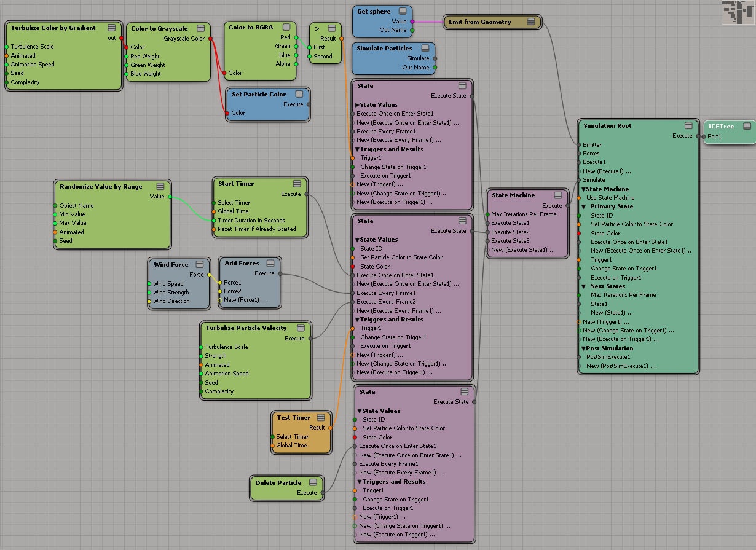Click the Wind Force node menu icon
The image size is (756, 550).
(200, 264)
